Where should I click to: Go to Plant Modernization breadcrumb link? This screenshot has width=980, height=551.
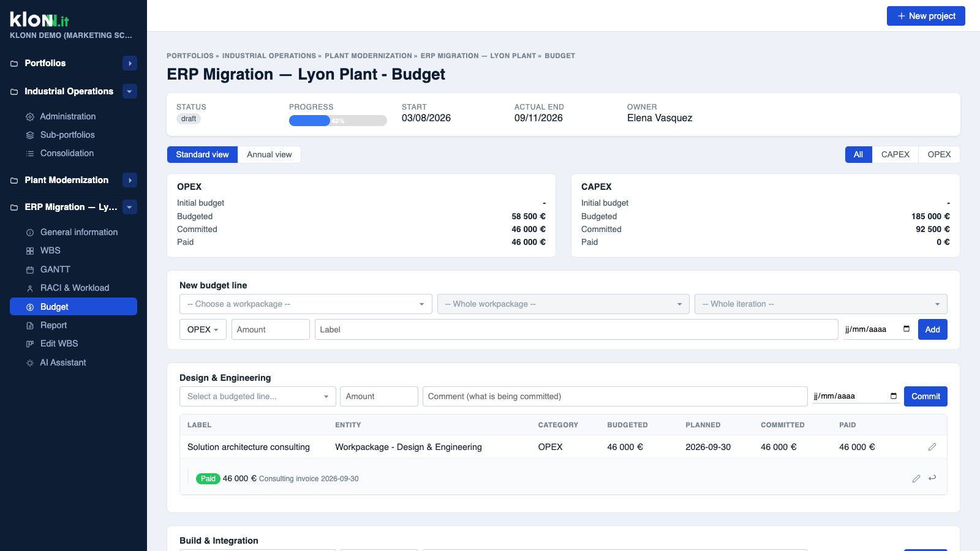tap(368, 56)
